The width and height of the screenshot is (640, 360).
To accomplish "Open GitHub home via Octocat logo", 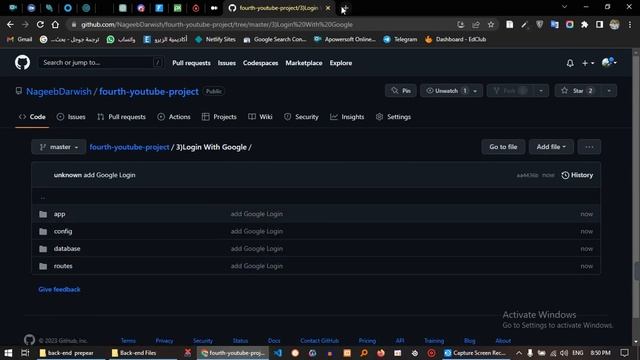I will (22, 63).
